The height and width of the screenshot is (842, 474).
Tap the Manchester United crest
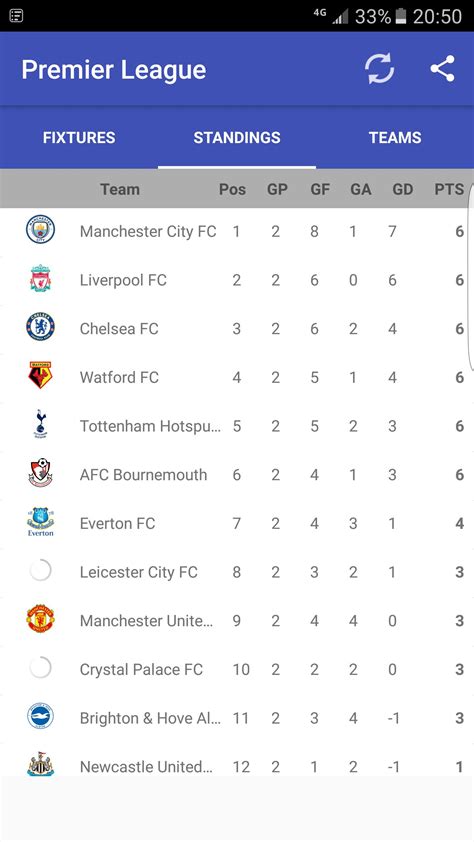40,619
